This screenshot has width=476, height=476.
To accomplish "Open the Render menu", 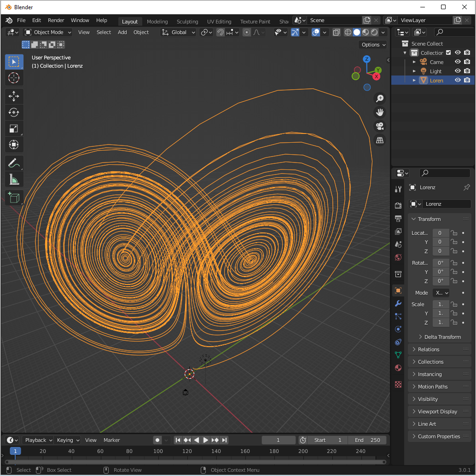I will click(56, 20).
